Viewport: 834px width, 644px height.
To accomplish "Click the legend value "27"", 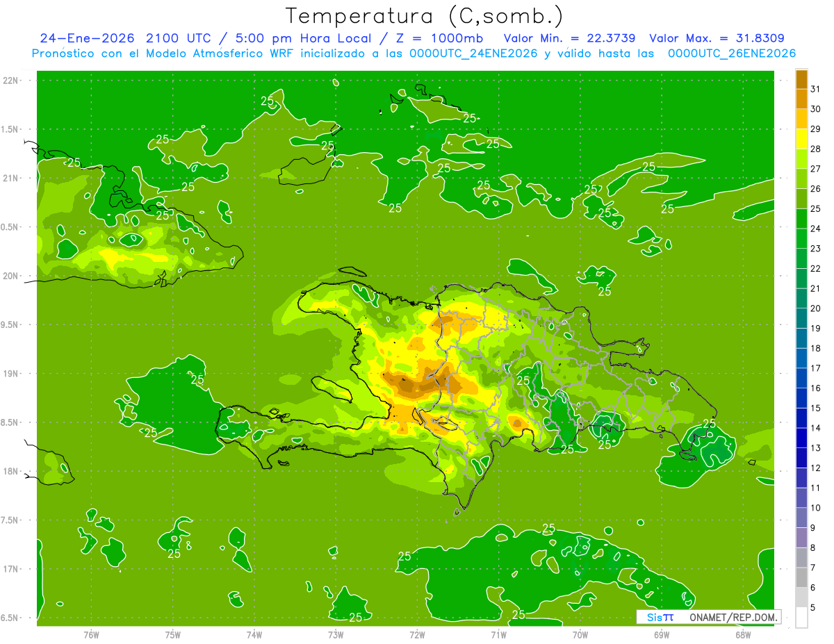I will pyautogui.click(x=816, y=169).
